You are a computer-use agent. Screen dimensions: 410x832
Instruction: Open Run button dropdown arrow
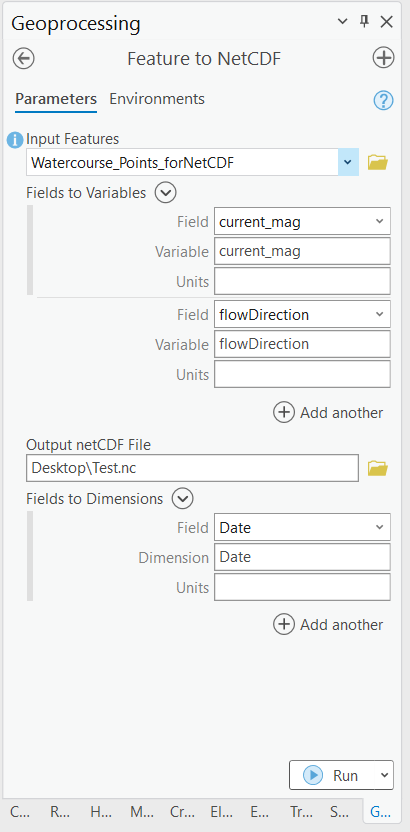[x=384, y=775]
